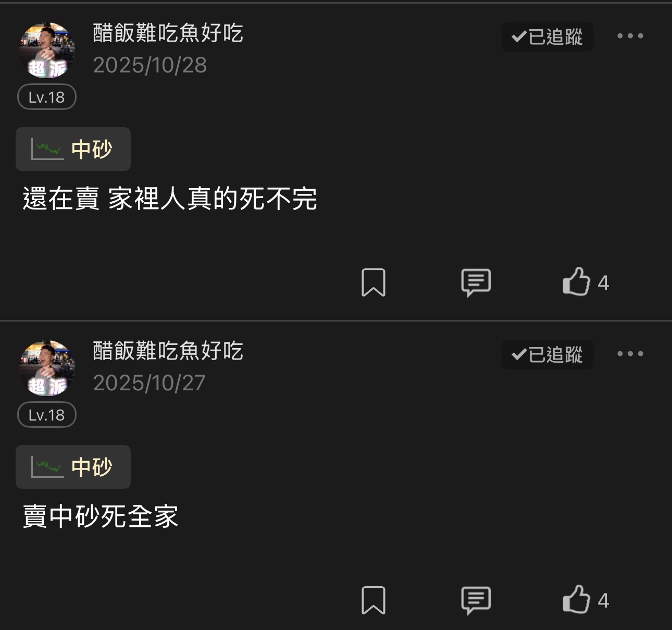Bookmark the 2025/10/27 post
Image resolution: width=672 pixels, height=630 pixels.
point(374,600)
